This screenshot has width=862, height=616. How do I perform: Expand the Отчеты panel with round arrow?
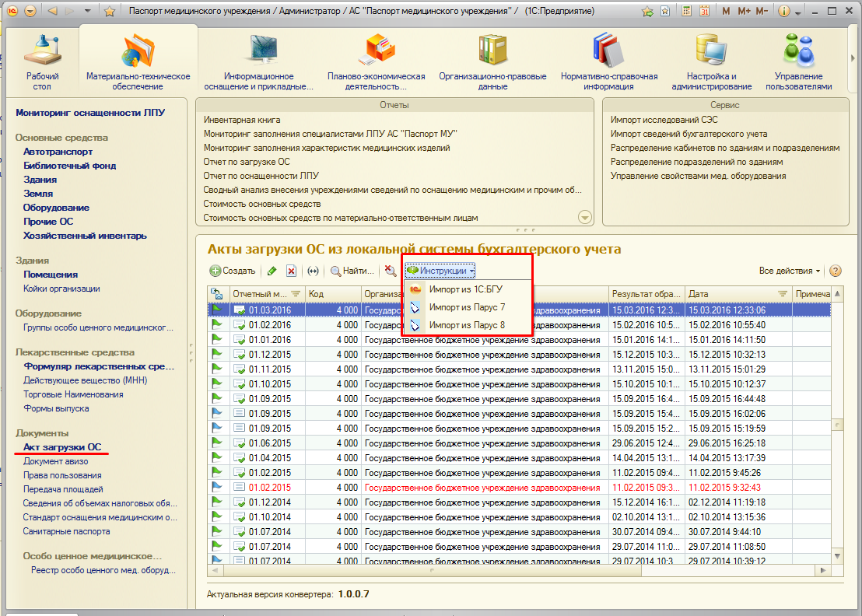point(585,218)
